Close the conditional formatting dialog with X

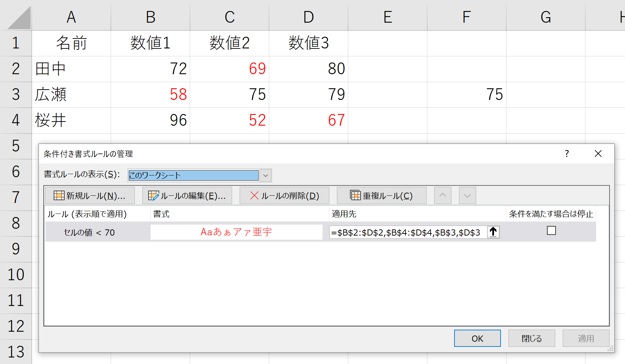point(598,154)
